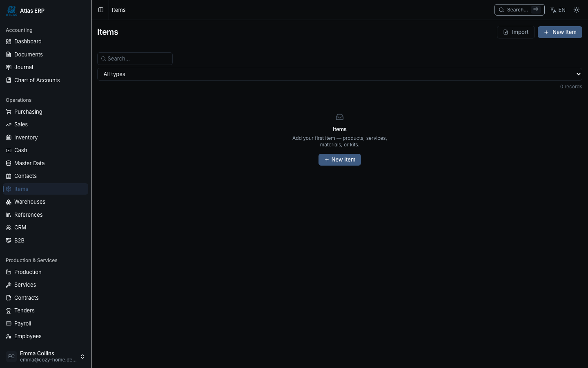Open Contracts from the sidebar
This screenshot has height=368, width=588.
[45, 298]
